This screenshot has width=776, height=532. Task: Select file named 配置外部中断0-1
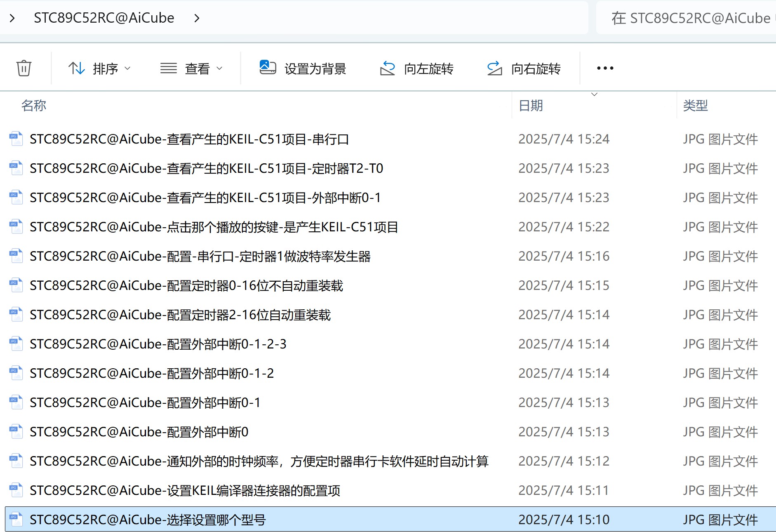point(145,403)
